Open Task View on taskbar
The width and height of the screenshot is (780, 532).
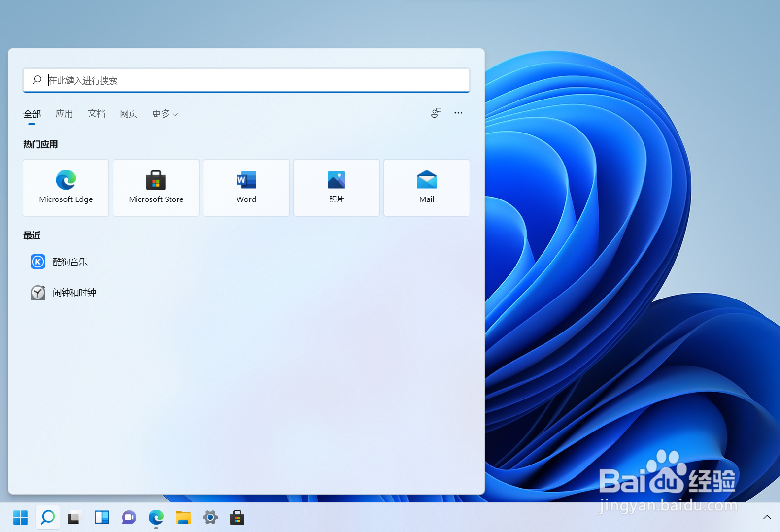(x=74, y=518)
